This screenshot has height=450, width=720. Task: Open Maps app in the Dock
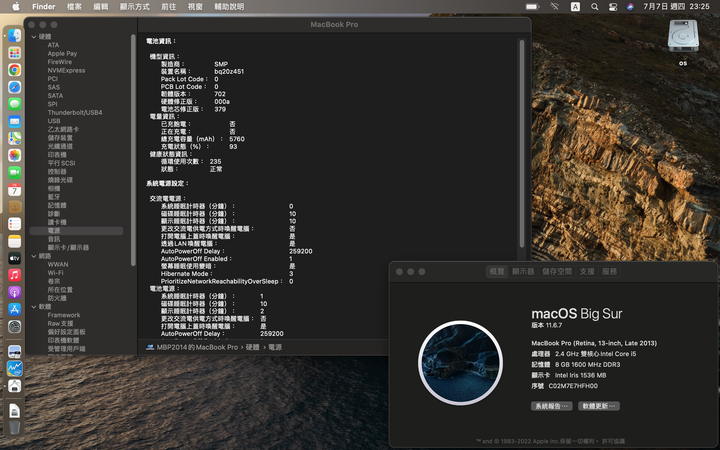[15, 138]
